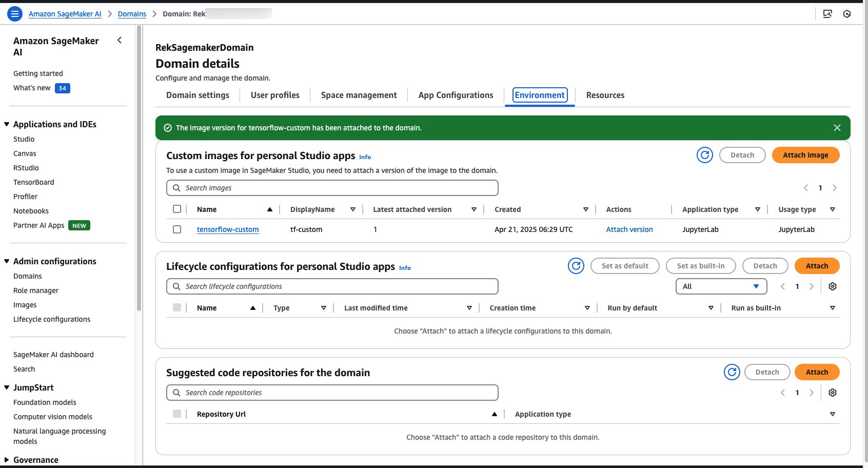This screenshot has width=868, height=468.
Task: Open Partner AI Apps in sidebar
Action: pos(39,225)
